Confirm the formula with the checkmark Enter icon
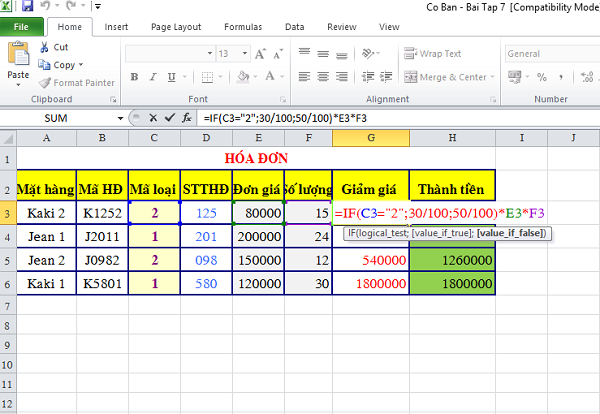The width and height of the screenshot is (600, 414). click(167, 118)
